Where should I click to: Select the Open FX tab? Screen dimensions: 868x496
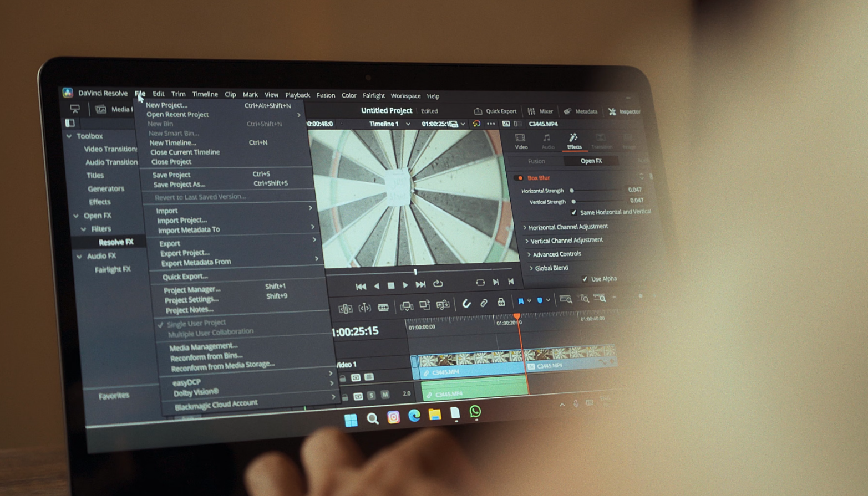tap(591, 161)
